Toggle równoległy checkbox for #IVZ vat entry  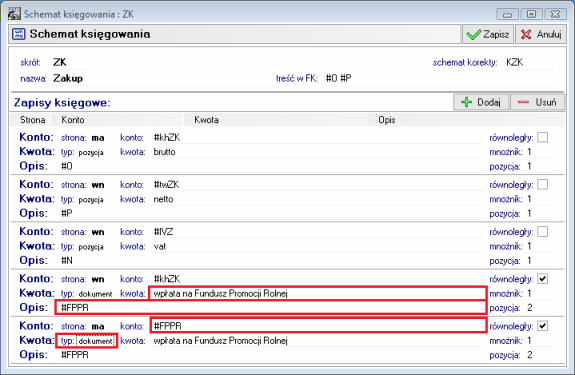(x=542, y=232)
